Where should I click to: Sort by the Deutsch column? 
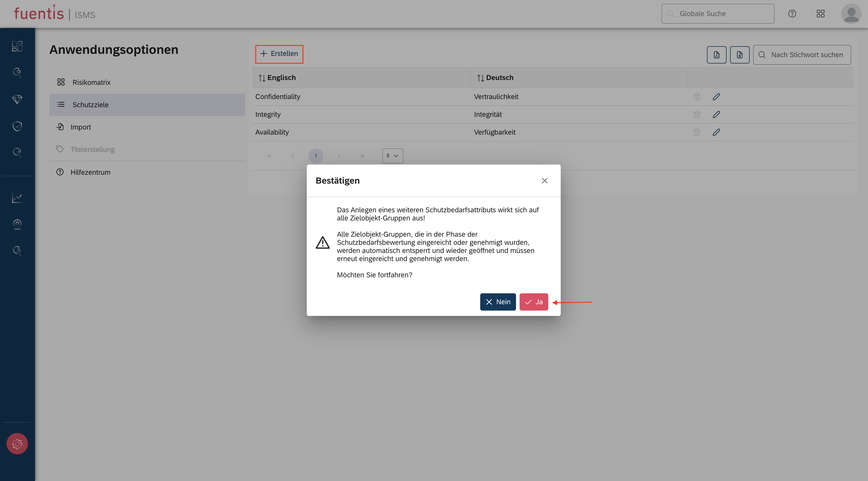495,77
